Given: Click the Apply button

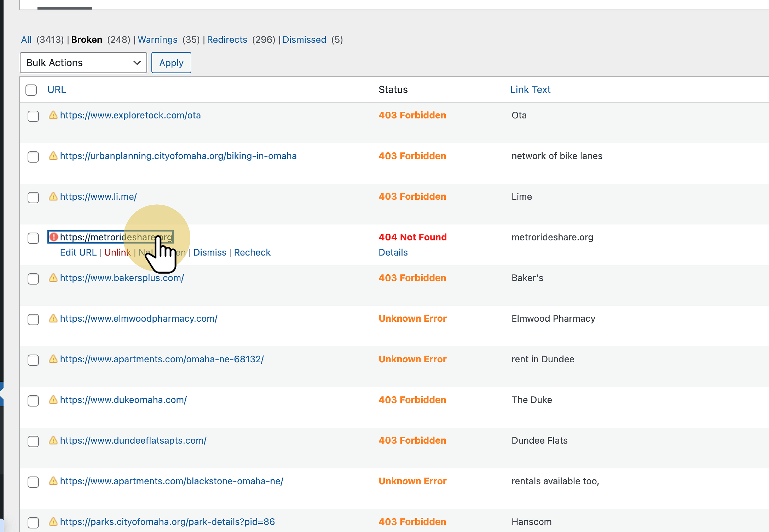Looking at the screenshot, I should point(171,63).
